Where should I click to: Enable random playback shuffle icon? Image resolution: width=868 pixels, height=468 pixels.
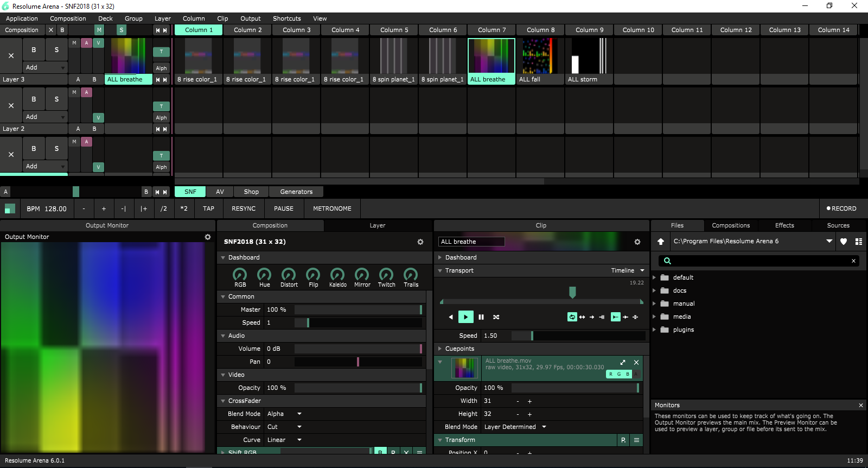[x=496, y=317]
